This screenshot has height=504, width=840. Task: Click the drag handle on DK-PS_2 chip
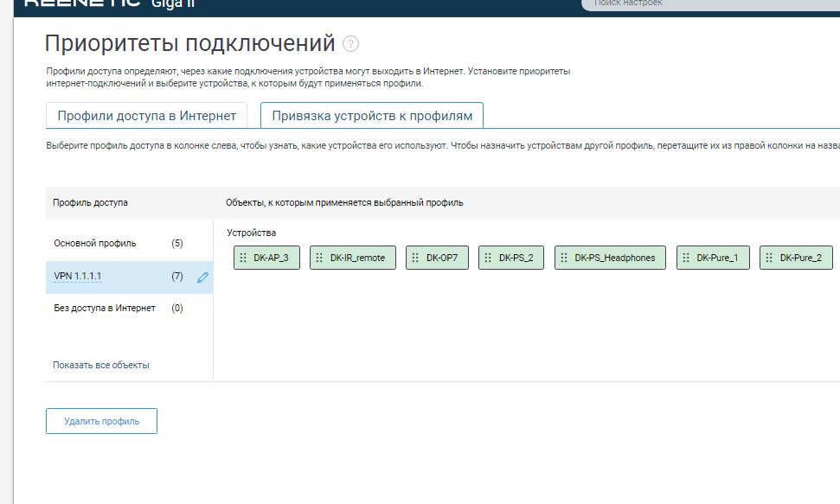coord(488,258)
